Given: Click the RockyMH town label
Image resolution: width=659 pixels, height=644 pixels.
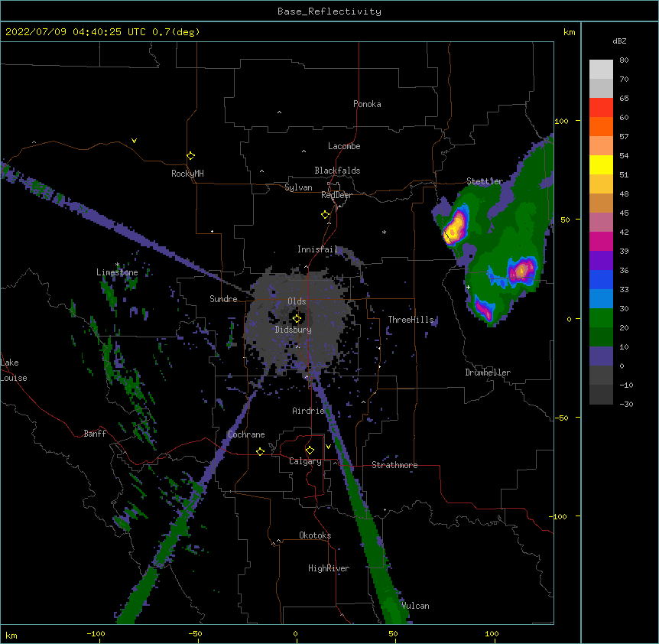Looking at the screenshot, I should point(187,173).
